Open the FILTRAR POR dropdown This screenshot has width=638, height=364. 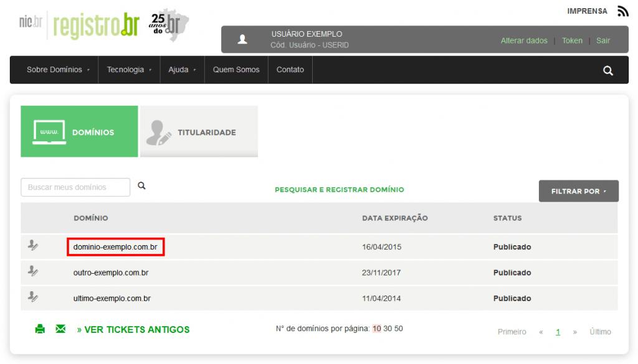[x=579, y=191]
